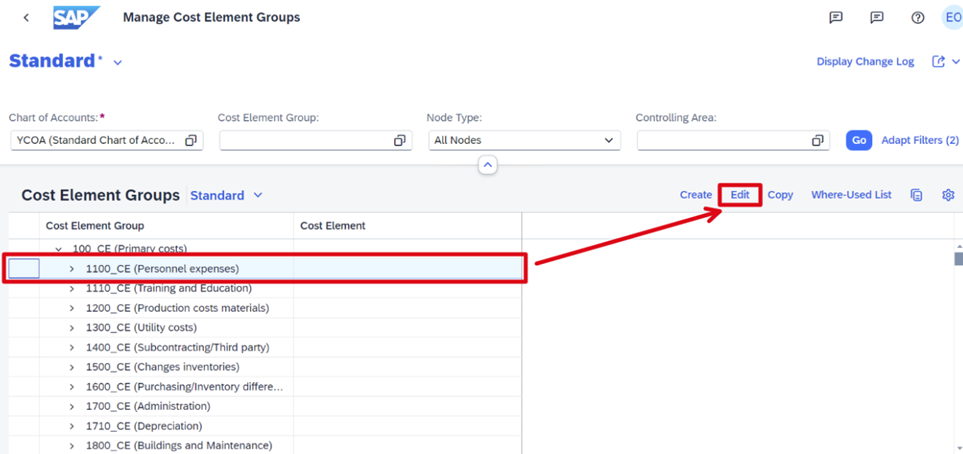Click the back navigation arrow

(x=26, y=18)
